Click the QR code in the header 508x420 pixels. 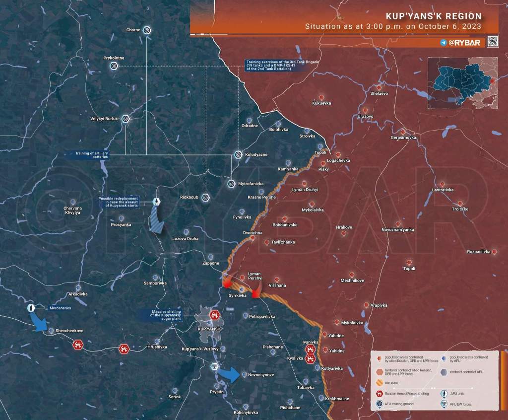point(492,41)
